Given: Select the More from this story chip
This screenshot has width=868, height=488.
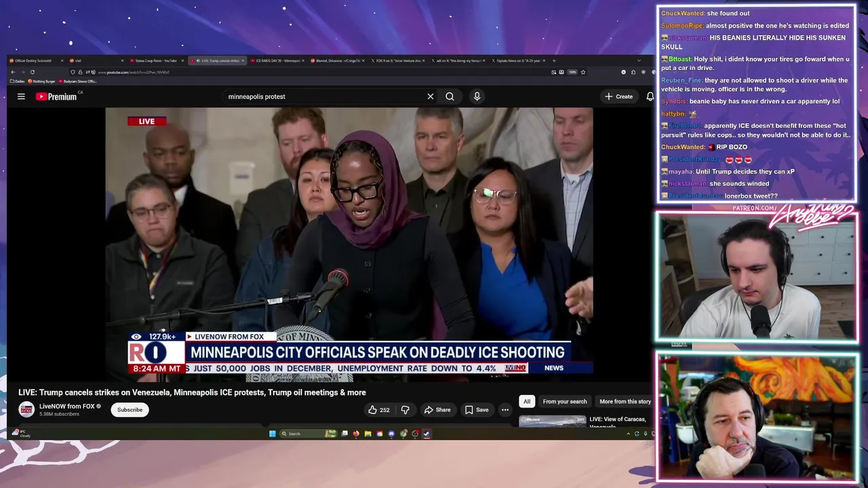Looking at the screenshot, I should pyautogui.click(x=625, y=401).
